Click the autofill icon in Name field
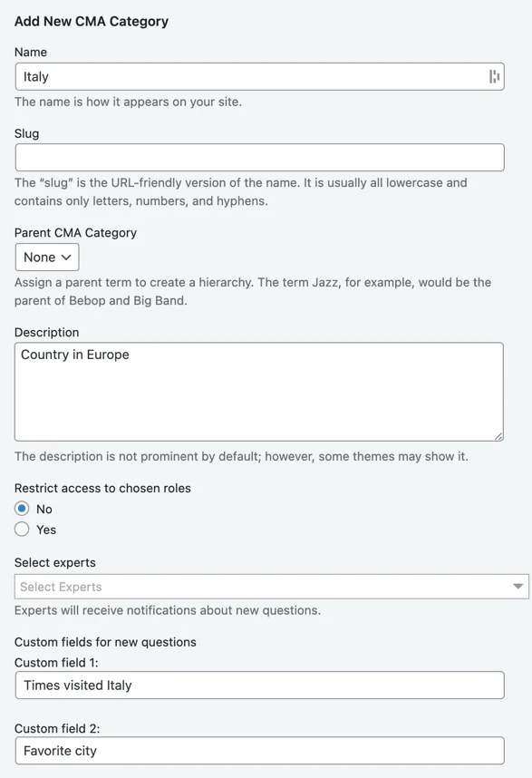 (494, 76)
